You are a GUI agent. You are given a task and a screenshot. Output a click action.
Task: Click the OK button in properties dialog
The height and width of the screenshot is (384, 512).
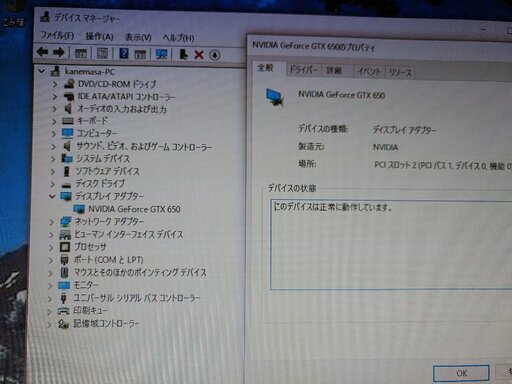pos(461,373)
